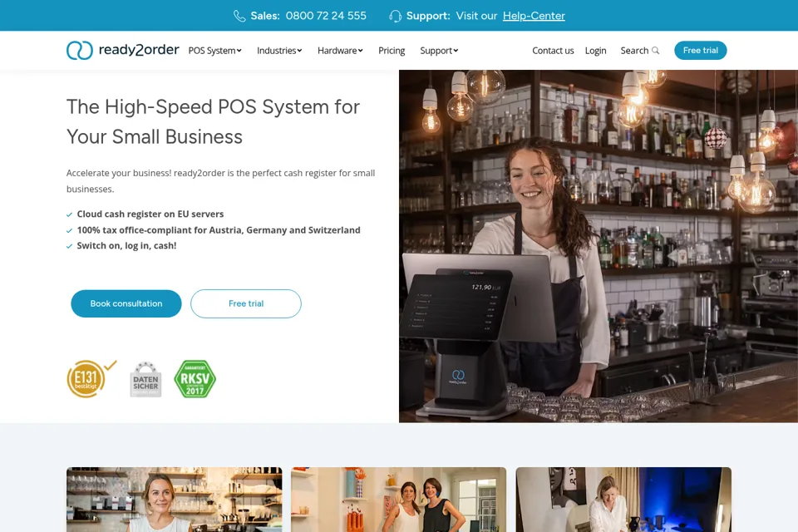Image resolution: width=798 pixels, height=532 pixels.
Task: Click the Free trial button in header
Action: click(x=700, y=51)
